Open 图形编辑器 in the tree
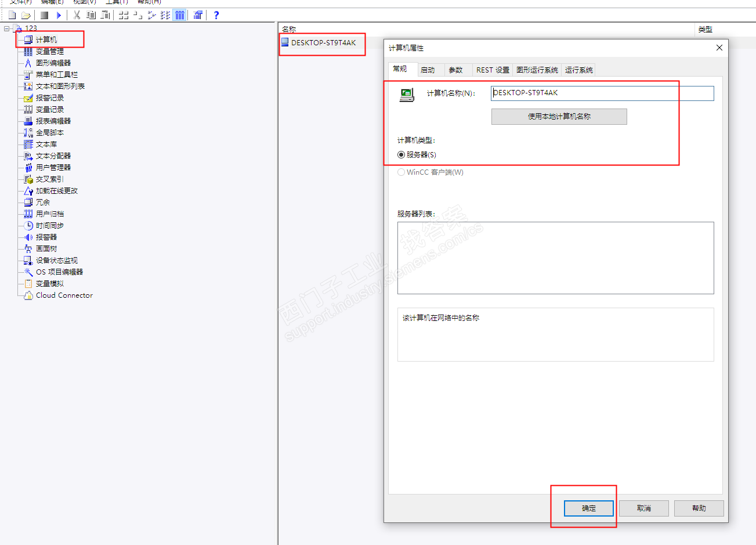Image resolution: width=756 pixels, height=545 pixels. point(53,63)
